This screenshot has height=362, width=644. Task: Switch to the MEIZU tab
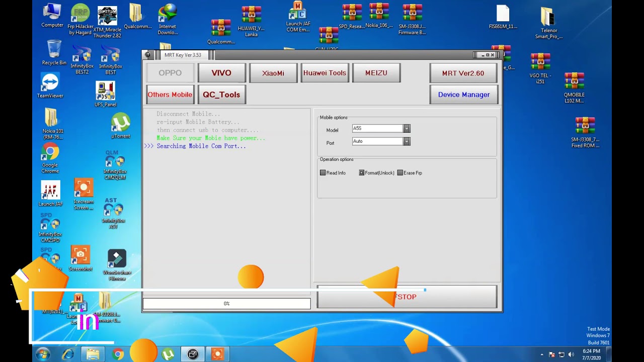coord(376,73)
